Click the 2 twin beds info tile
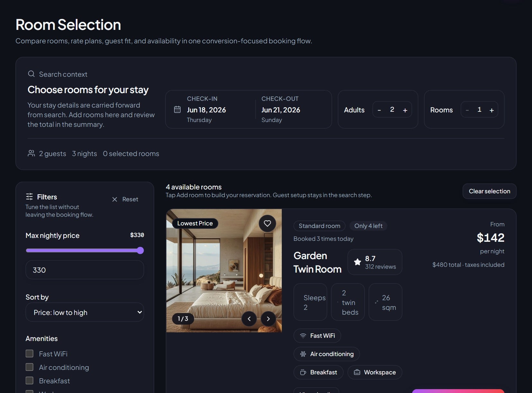532x393 pixels. click(348, 302)
